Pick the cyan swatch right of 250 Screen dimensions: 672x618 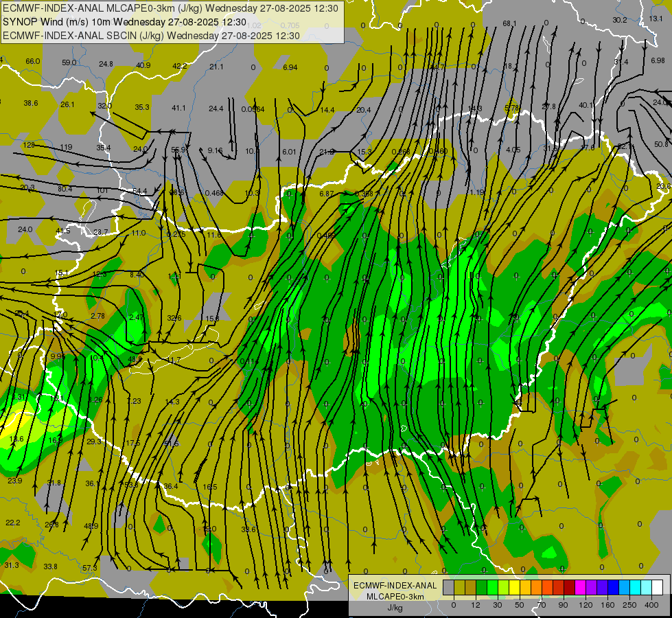[x=636, y=587]
